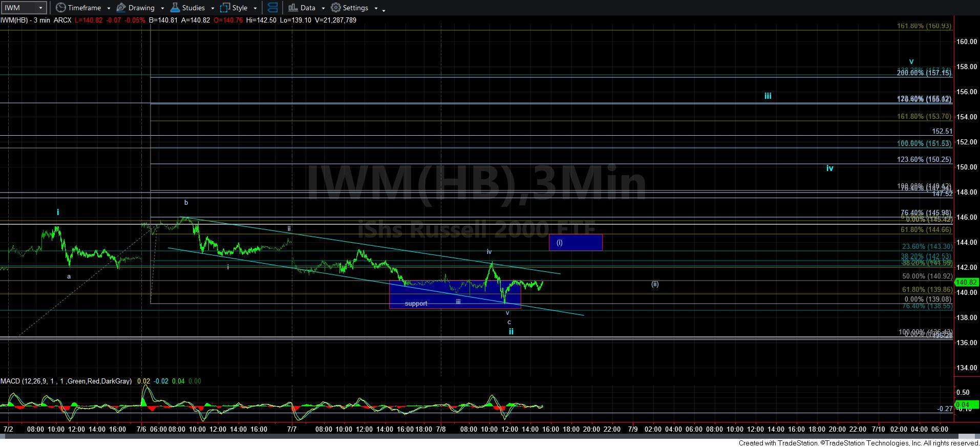Open the Style toolbar button
Image resolution: width=980 pixels, height=447 pixels.
coord(233,8)
